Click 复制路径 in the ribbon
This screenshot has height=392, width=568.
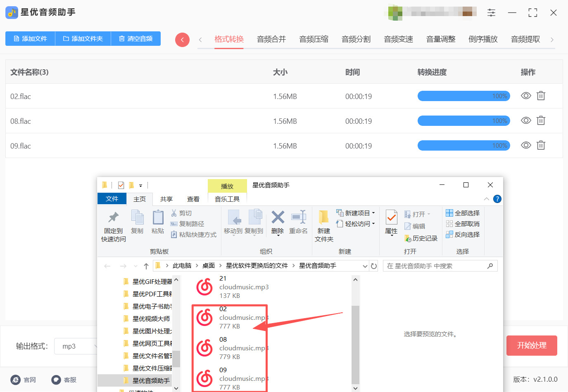[x=188, y=224]
